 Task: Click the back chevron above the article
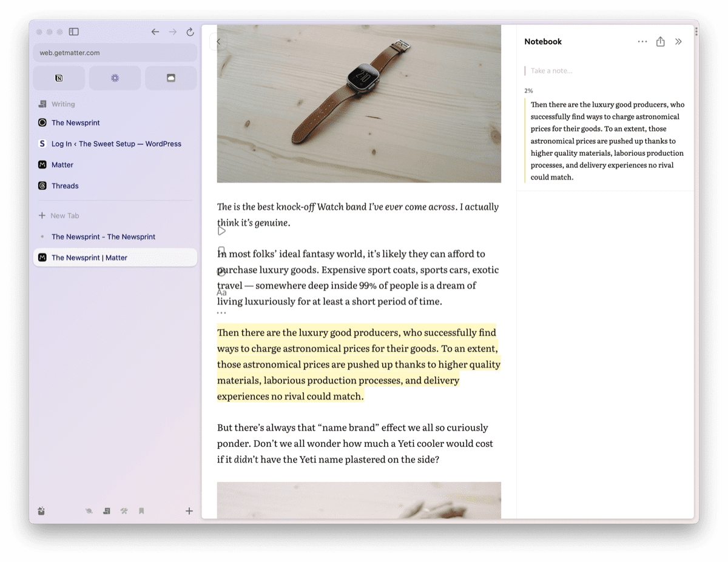(x=218, y=42)
